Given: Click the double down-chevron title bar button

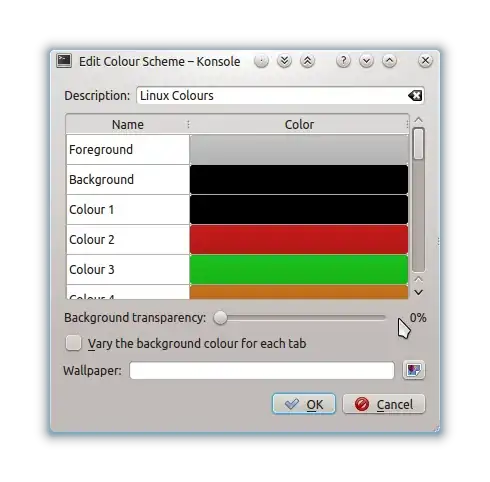Looking at the screenshot, I should click(x=284, y=61).
